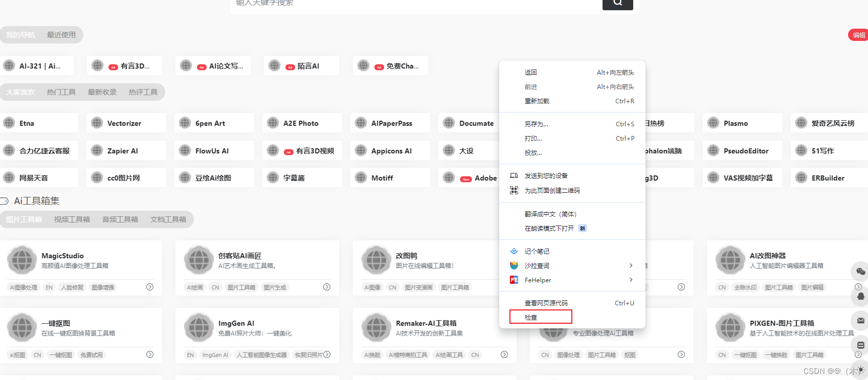Open the VAS视频加字幕 link

743,177
